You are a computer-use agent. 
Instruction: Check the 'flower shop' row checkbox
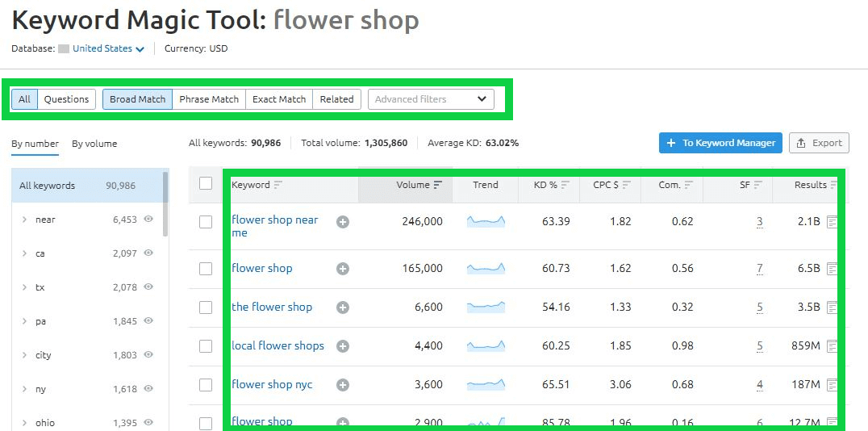pyautogui.click(x=206, y=269)
